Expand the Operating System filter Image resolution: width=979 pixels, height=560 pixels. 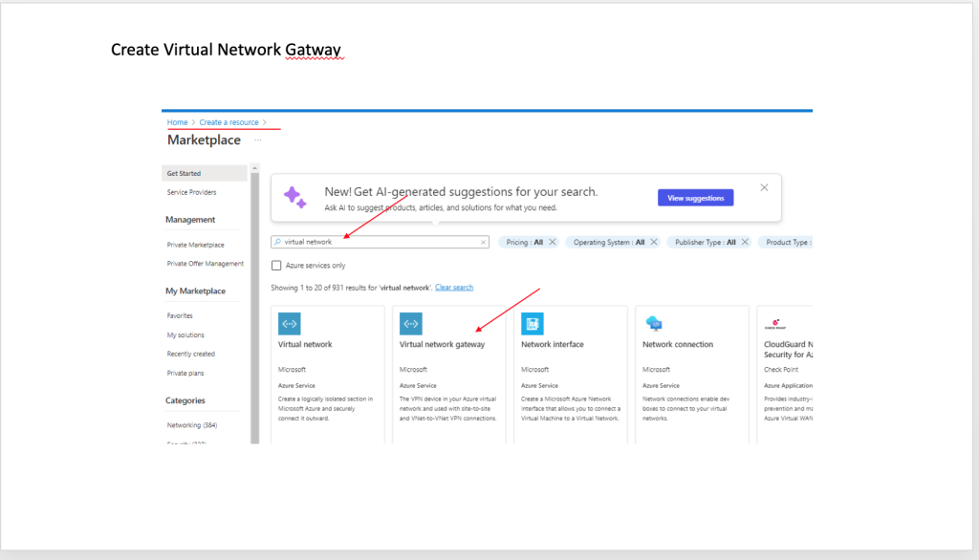(609, 243)
